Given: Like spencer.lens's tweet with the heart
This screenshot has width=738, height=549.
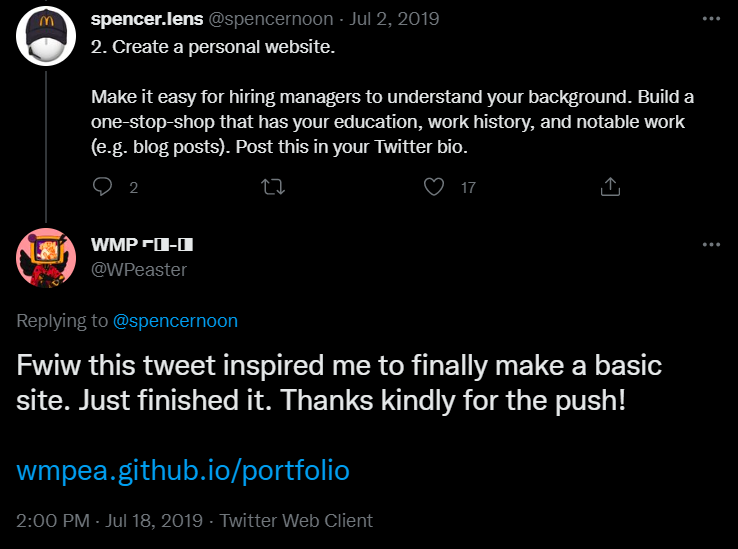Looking at the screenshot, I should 433,187.
